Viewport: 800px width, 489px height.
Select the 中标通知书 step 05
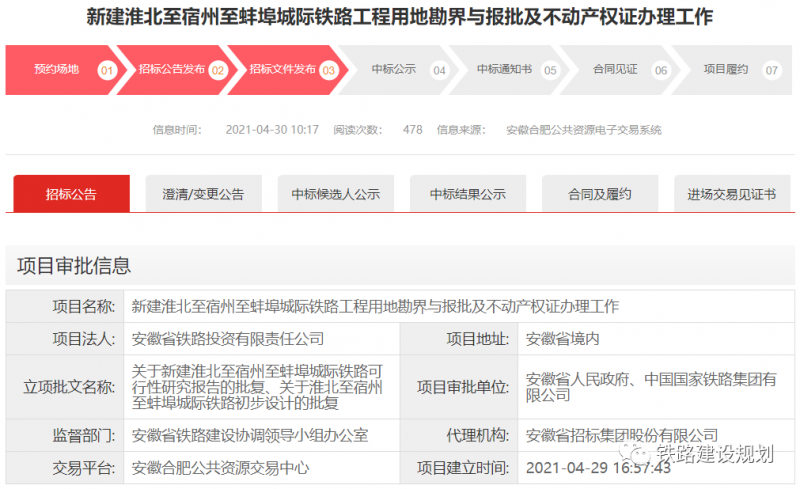coord(509,70)
